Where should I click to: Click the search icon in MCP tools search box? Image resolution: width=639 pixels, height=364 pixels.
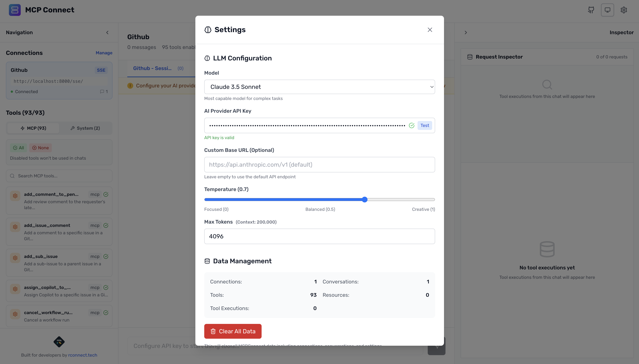12,176
